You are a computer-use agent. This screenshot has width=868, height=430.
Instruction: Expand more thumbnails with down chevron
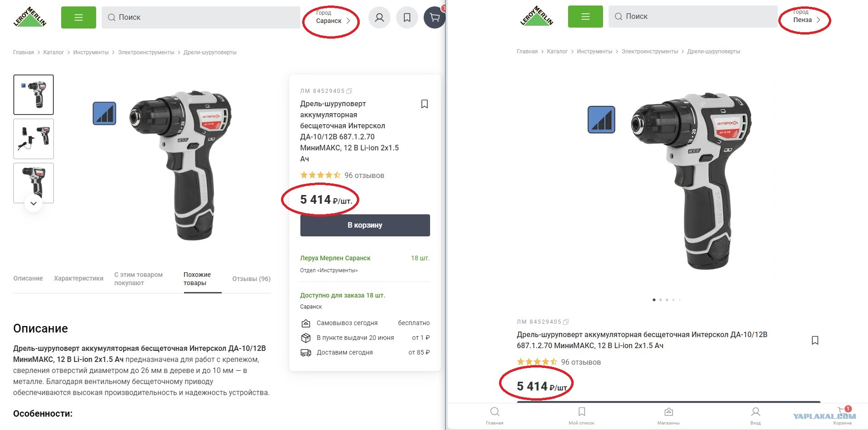[34, 203]
